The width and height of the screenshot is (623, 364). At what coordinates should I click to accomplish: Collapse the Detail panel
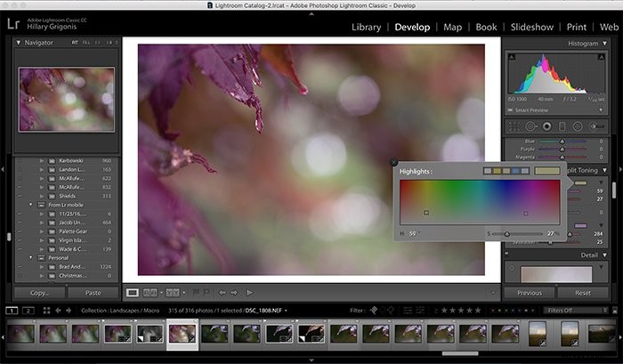(x=604, y=255)
